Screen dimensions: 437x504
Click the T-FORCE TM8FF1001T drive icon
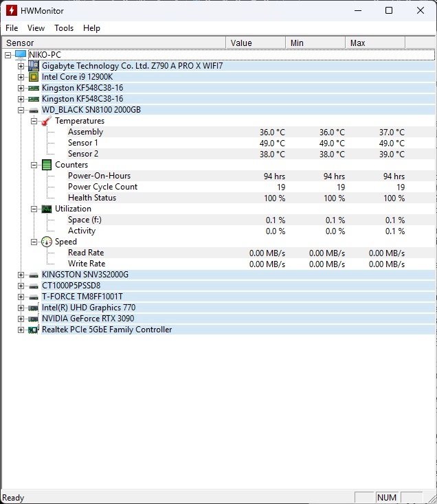[x=34, y=297]
